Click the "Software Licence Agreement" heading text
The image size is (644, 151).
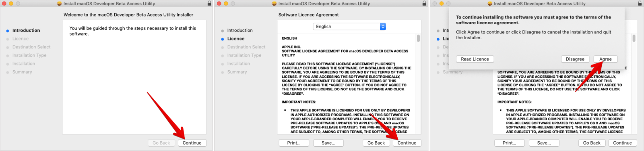click(x=309, y=15)
